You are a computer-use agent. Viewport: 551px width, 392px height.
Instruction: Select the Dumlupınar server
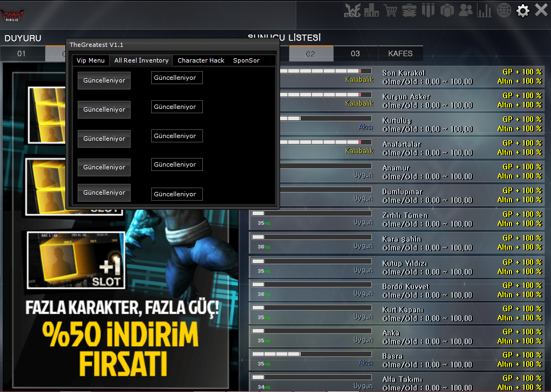tap(396, 195)
